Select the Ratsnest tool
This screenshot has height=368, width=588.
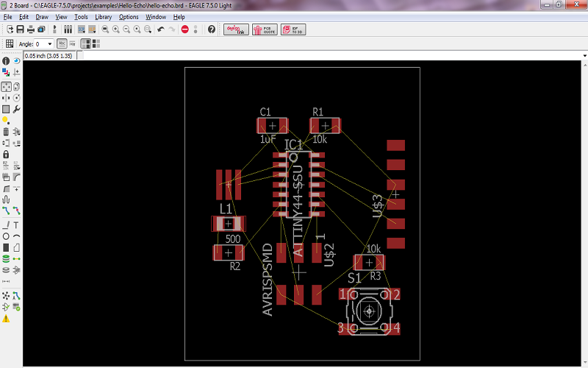6,296
